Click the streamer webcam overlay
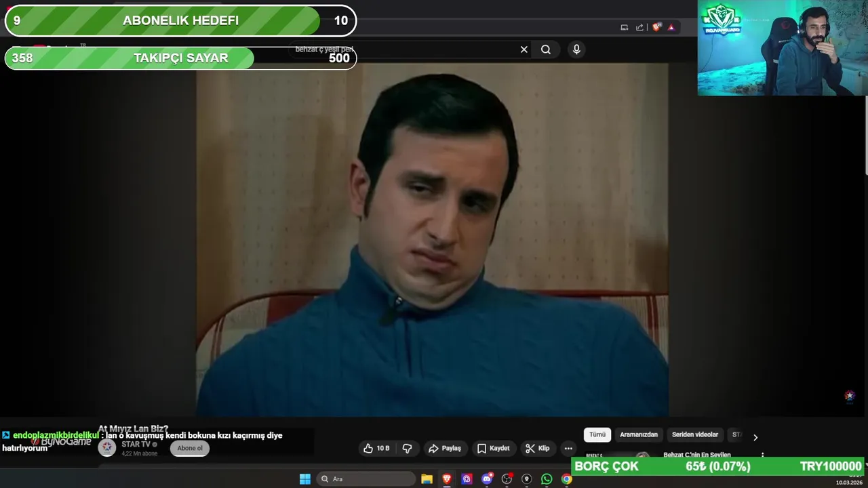 [782, 47]
